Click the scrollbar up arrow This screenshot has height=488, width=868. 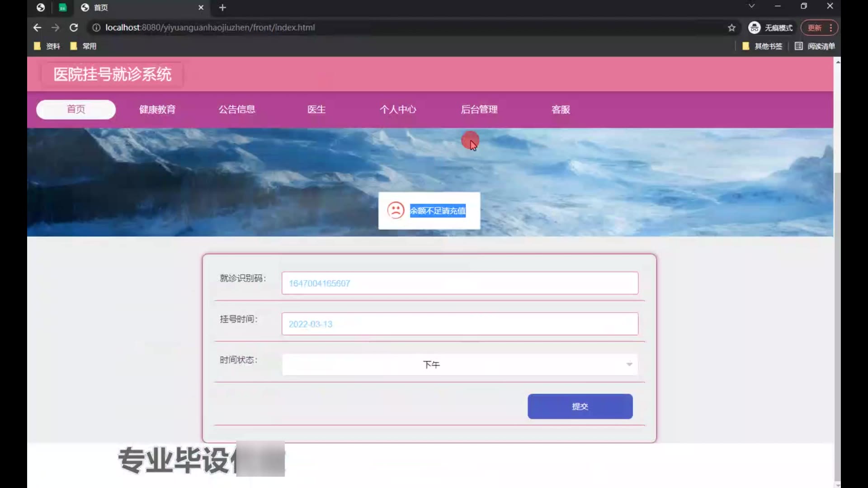838,61
